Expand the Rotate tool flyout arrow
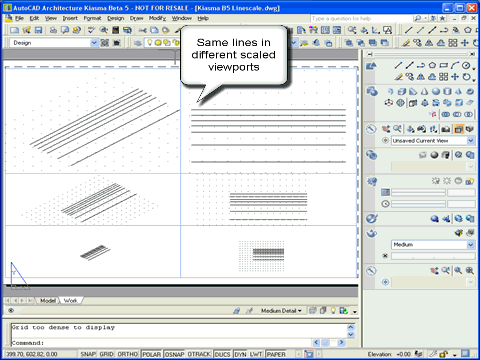This screenshot has height=360, width=480. (473, 80)
